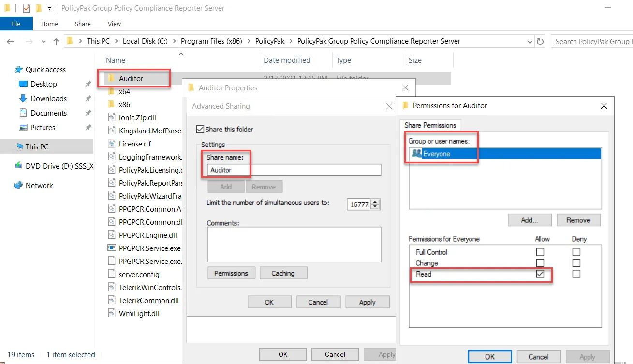
Task: Select the server.config file
Action: (139, 275)
